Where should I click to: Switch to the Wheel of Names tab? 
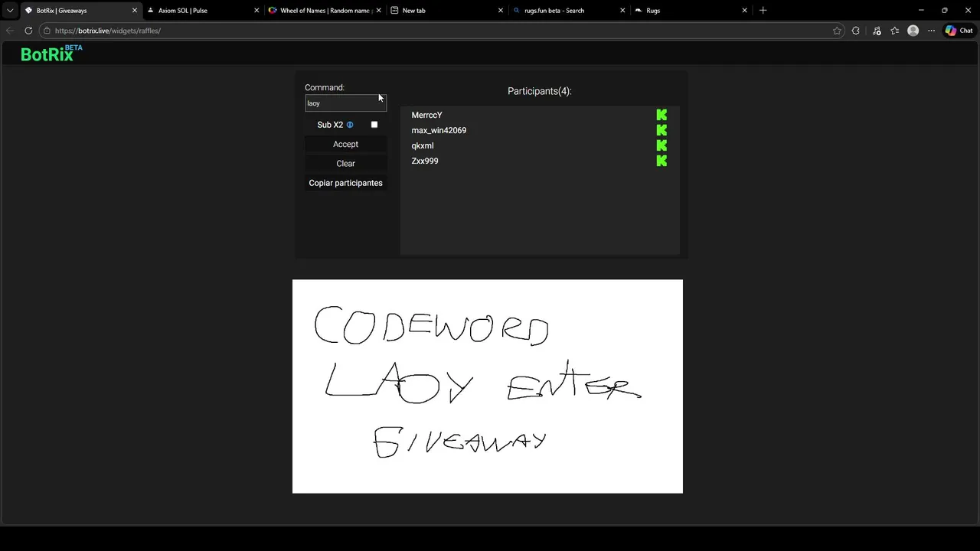pyautogui.click(x=324, y=11)
